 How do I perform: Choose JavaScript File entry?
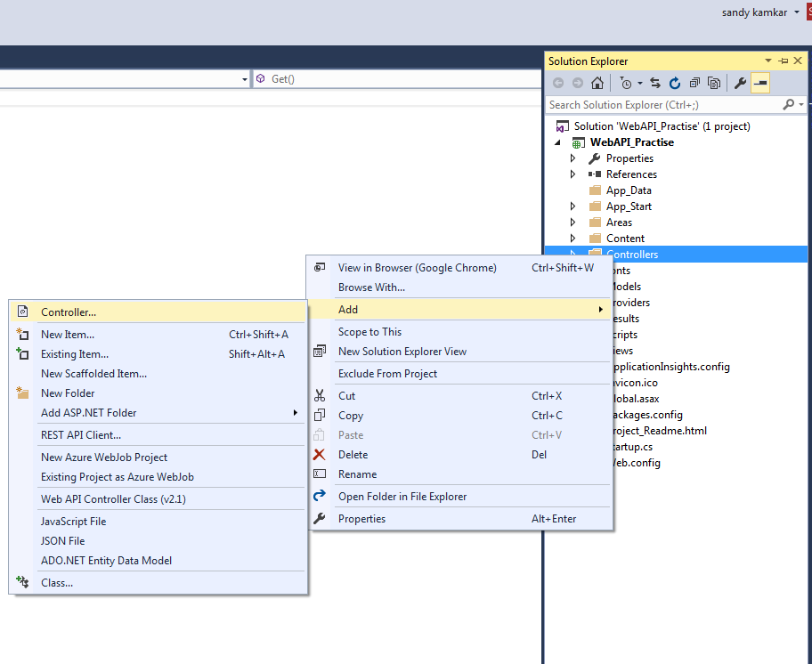pyautogui.click(x=158, y=522)
